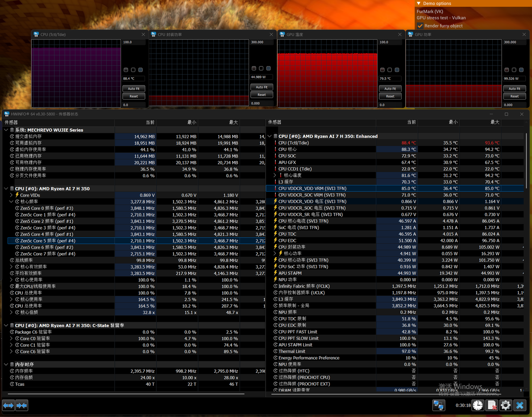Viewport: 532px width, 417px height.
Task: Click the 当前 column header in right panel
Action: [x=397, y=122]
